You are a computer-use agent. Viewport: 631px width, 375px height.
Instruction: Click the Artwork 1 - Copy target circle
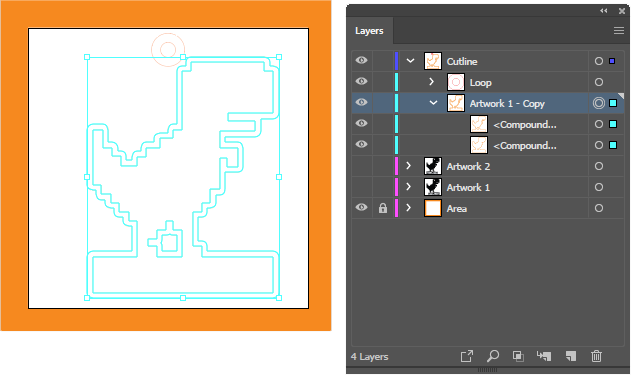click(599, 103)
